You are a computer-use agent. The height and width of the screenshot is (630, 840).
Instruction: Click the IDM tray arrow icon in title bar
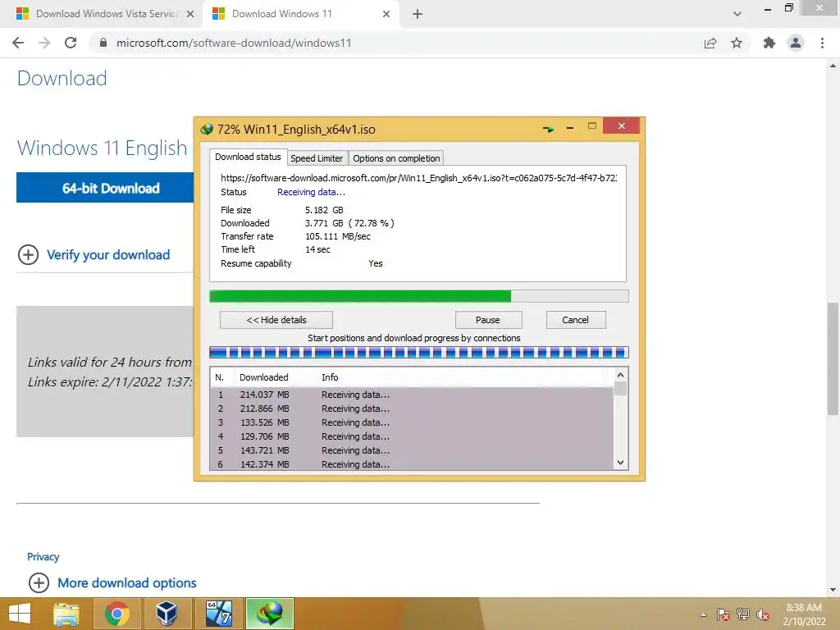pyautogui.click(x=548, y=129)
